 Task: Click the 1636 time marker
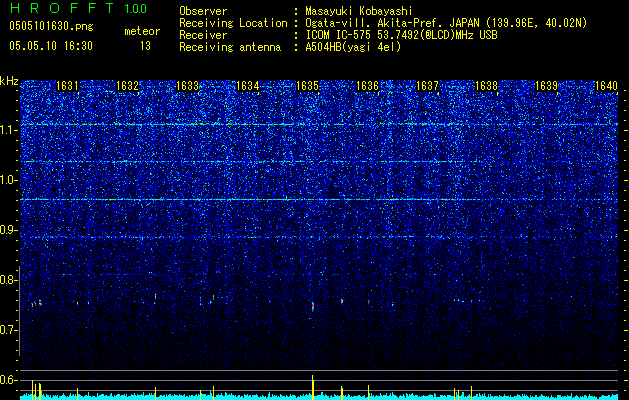[367, 85]
